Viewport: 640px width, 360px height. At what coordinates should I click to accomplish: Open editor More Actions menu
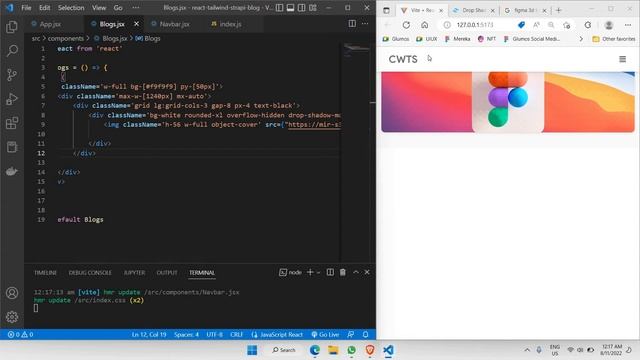click(365, 24)
